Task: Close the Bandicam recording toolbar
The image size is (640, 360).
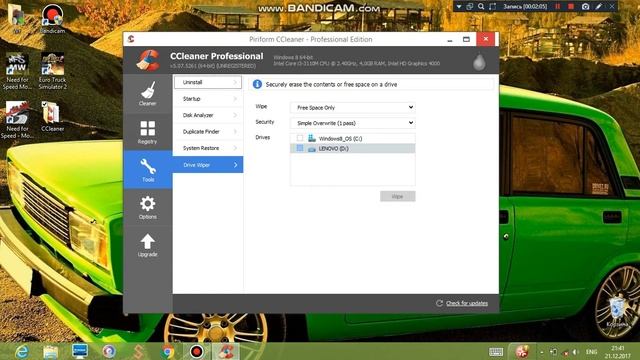Action: [x=611, y=7]
